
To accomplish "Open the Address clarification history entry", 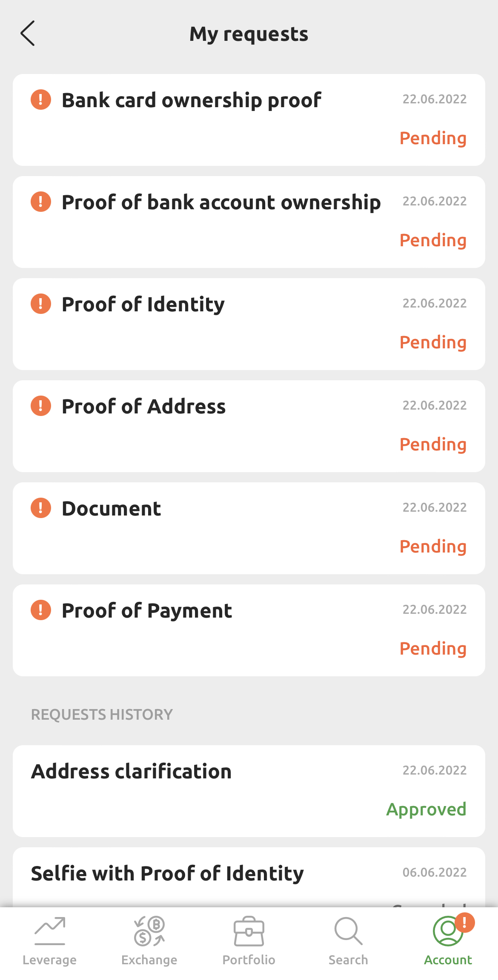I will [132, 772].
